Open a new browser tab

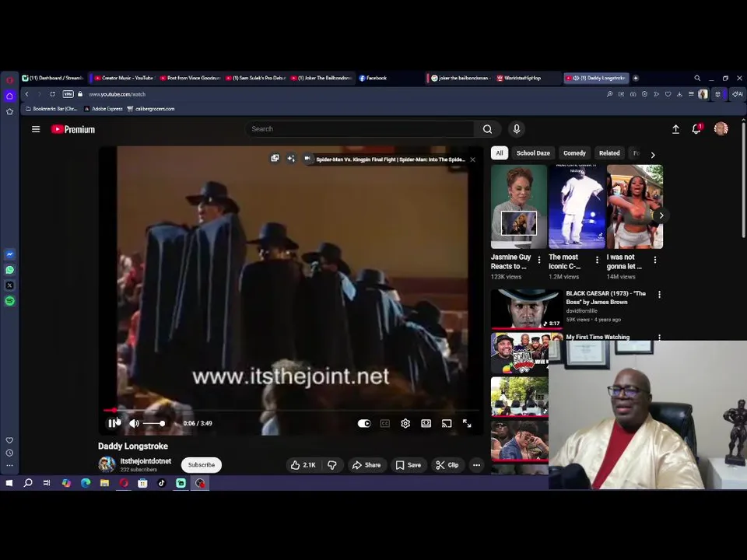(636, 78)
